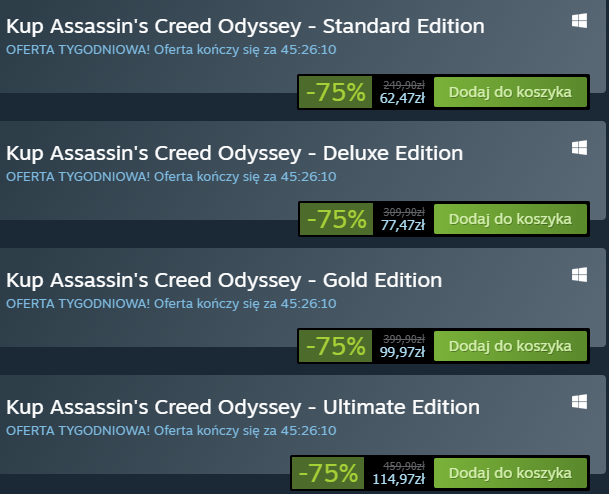The image size is (609, 494).
Task: Click Windows icon on Deluxe Edition row
Action: tap(579, 148)
